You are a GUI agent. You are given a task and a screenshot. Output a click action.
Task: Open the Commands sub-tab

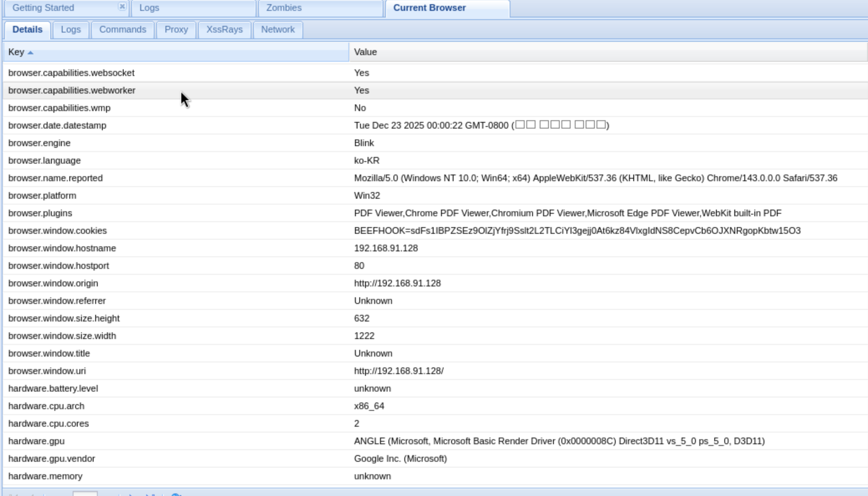pyautogui.click(x=122, y=30)
